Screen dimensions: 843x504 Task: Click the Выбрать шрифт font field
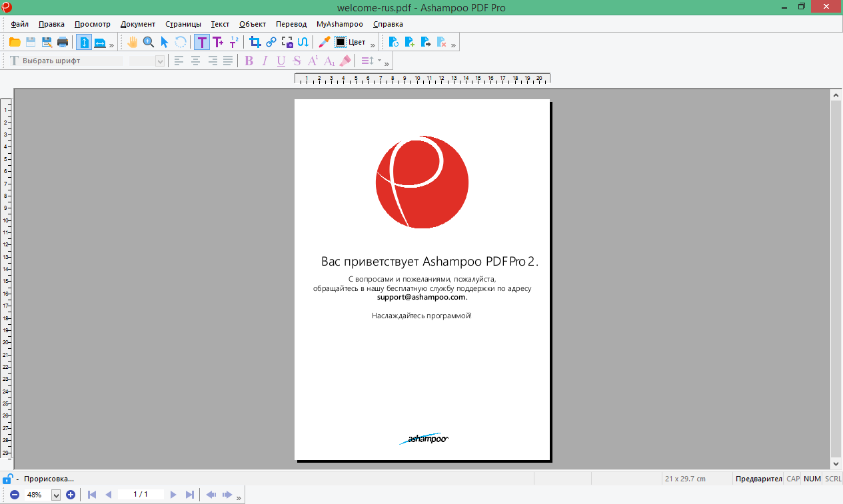pyautogui.click(x=73, y=61)
